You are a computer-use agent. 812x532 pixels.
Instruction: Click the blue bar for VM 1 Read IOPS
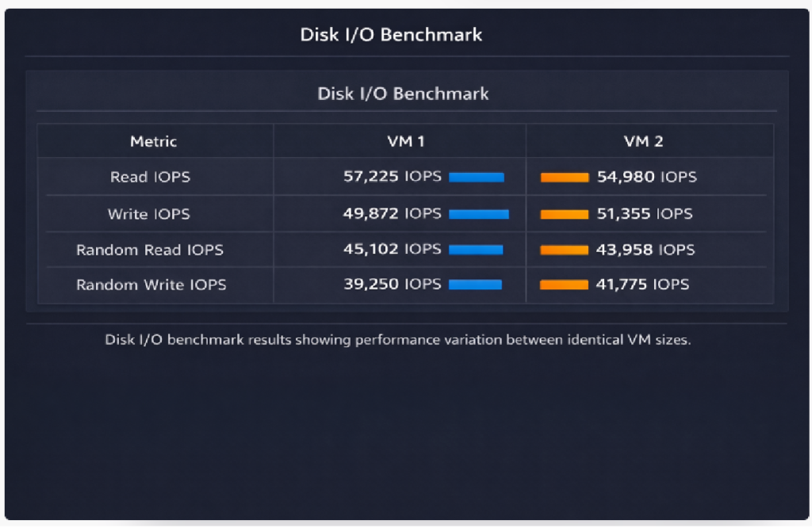[x=477, y=178]
